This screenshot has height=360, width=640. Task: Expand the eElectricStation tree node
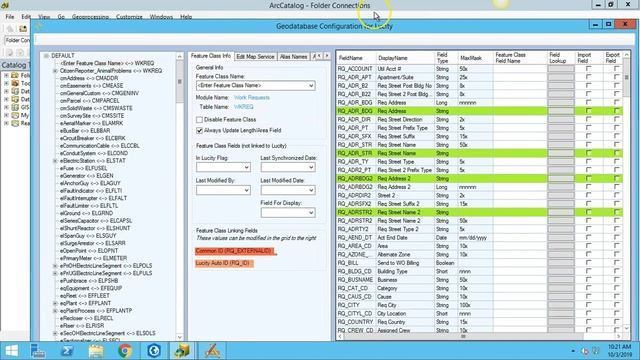tap(55, 161)
